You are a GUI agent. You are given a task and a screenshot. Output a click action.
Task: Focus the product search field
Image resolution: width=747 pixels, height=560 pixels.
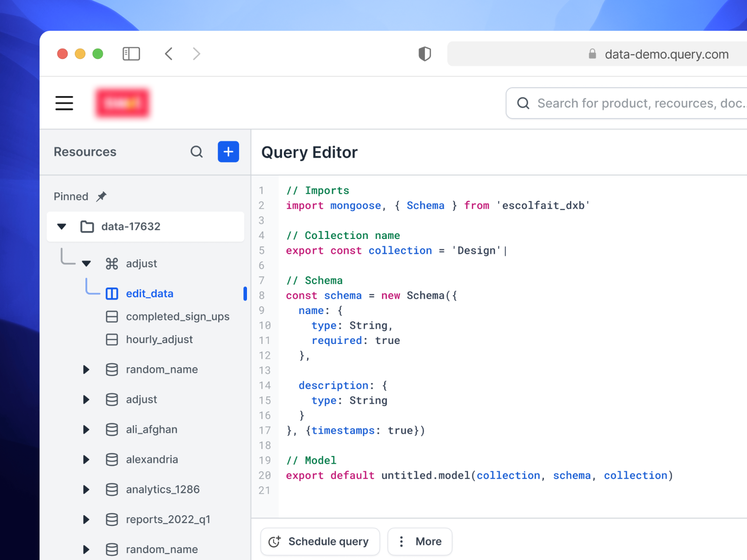click(626, 103)
